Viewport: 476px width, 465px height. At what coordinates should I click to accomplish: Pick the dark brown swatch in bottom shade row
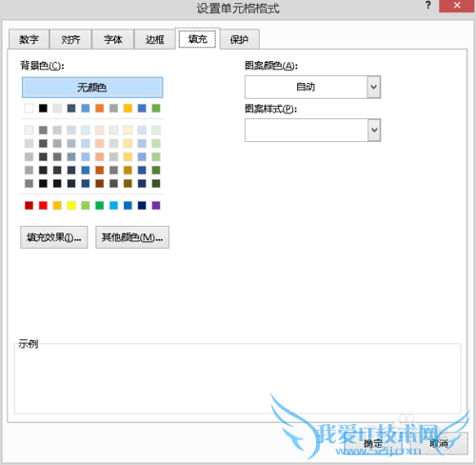100,183
